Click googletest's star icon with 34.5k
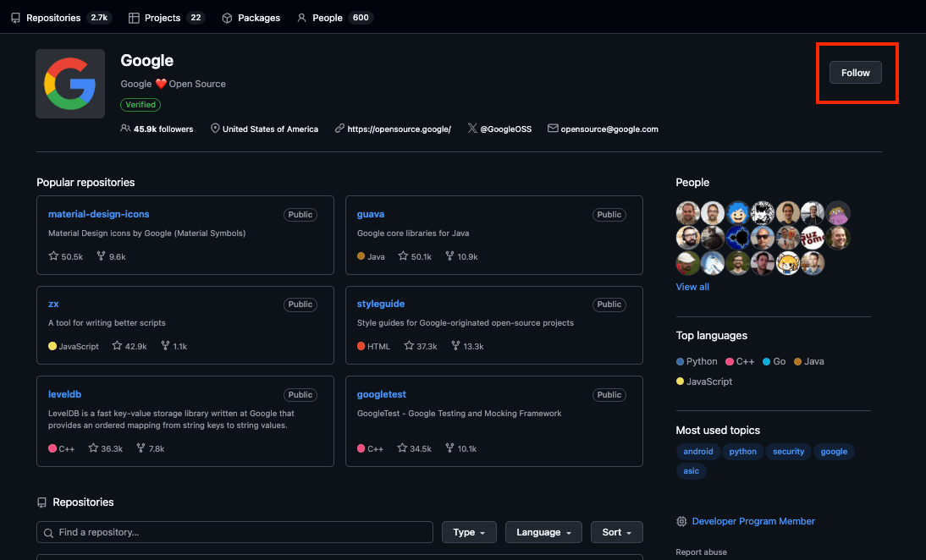The image size is (926, 560). 402,447
